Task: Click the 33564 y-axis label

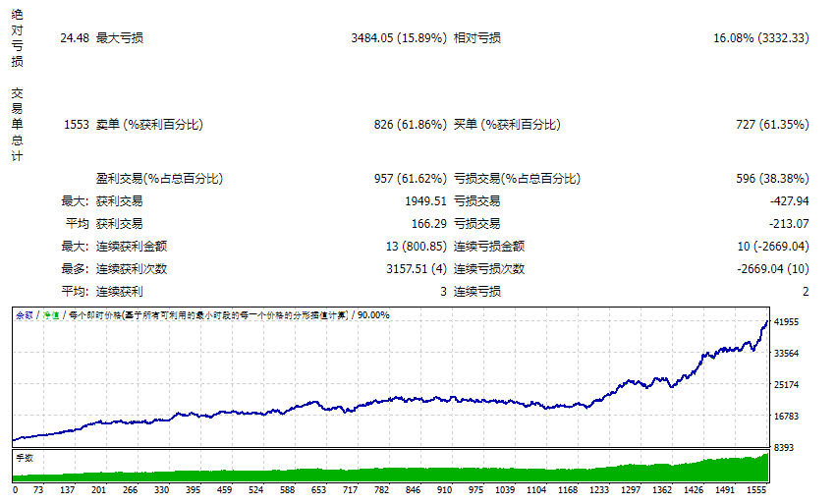Action: 787,354
